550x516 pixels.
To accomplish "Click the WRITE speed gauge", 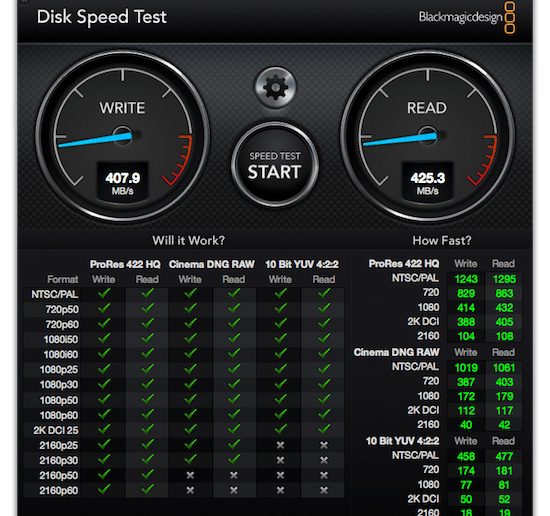I will point(122,136).
